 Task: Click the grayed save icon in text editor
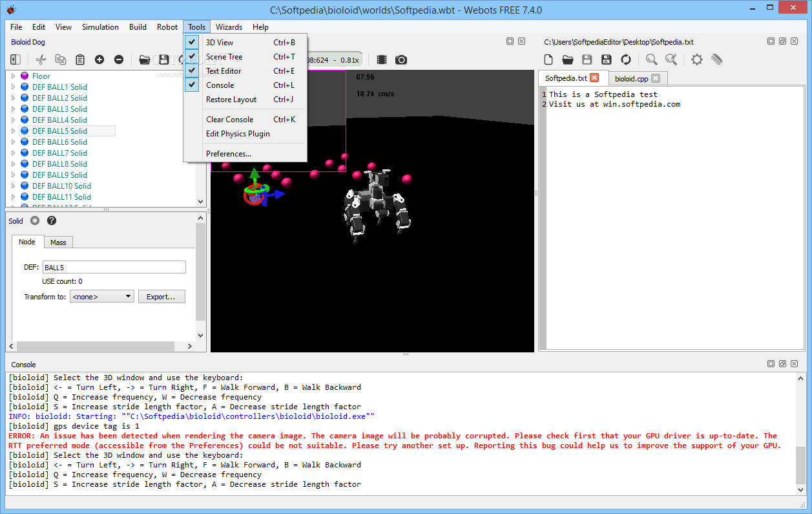(x=587, y=59)
